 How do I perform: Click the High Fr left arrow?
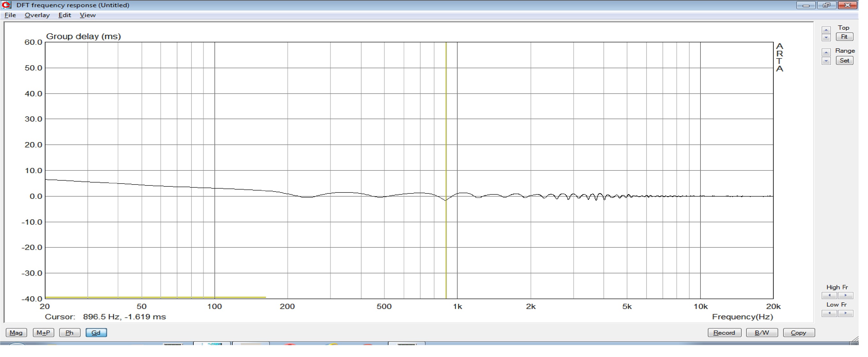[x=829, y=296]
